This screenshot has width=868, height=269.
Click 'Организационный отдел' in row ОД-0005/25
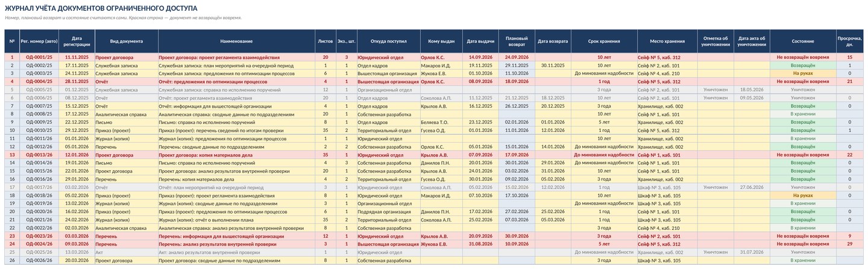coord(388,90)
